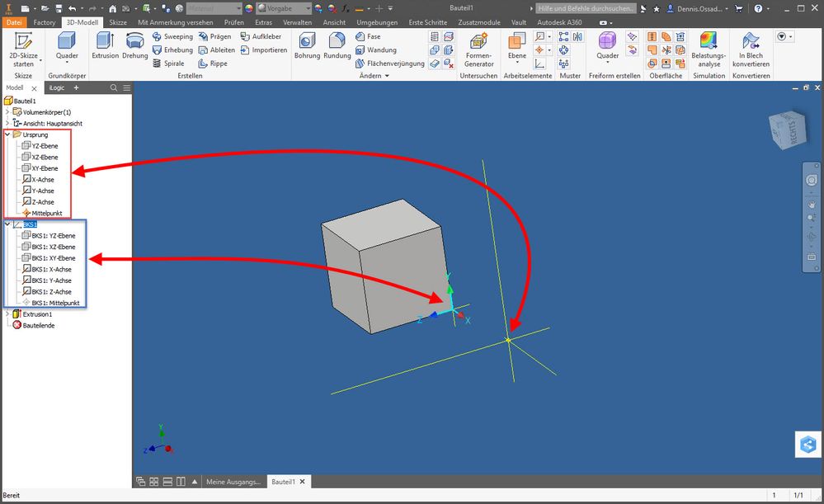This screenshot has width=824, height=504.
Task: Select the Drehung revolve tool
Action: point(135,45)
